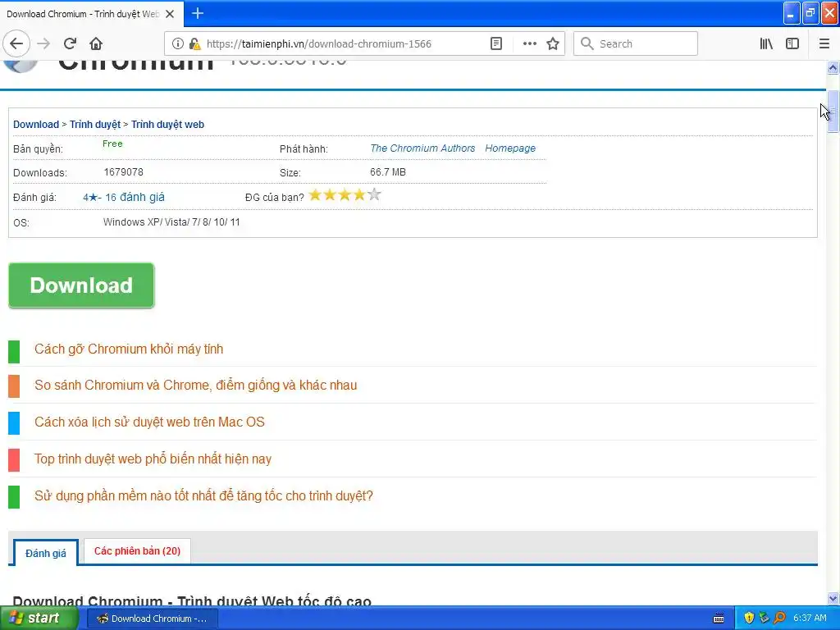The image size is (840, 630).
Task: Bookmark this page with star icon
Action: 553,43
